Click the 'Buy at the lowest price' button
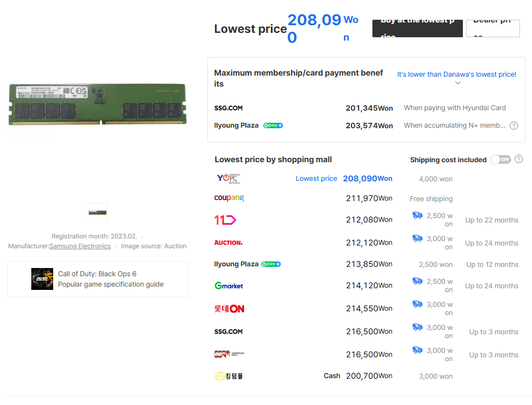 [x=417, y=28]
